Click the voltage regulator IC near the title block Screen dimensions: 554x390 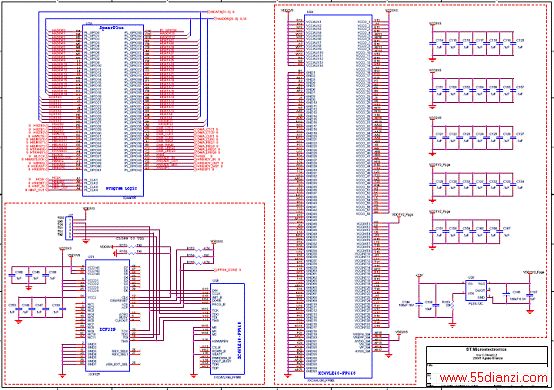tap(476, 291)
